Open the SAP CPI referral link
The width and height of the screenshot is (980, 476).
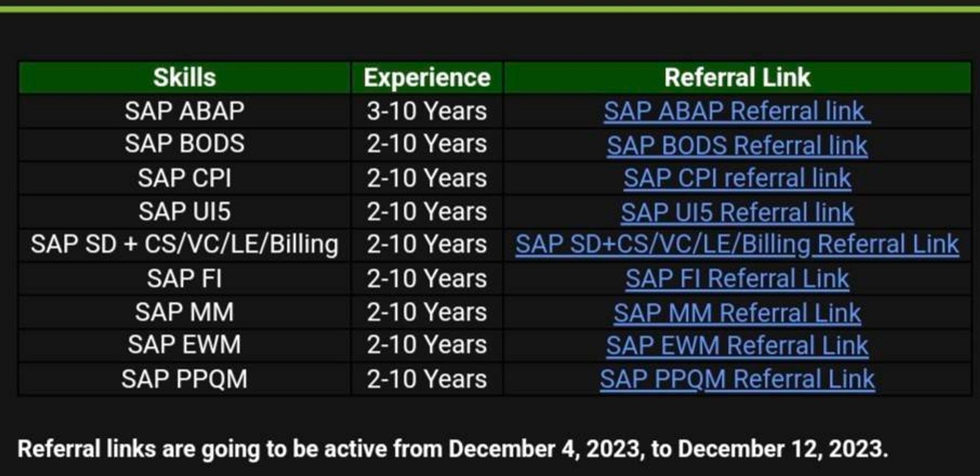point(737,178)
